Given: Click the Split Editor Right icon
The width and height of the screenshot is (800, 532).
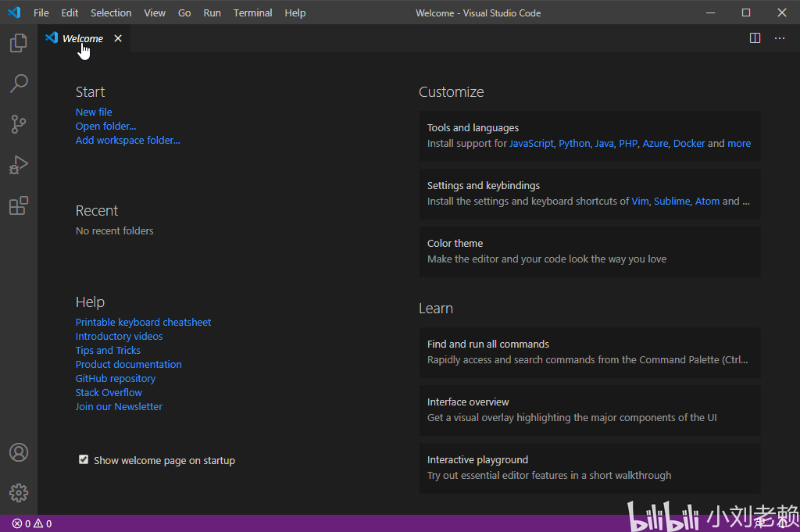Looking at the screenshot, I should click(x=755, y=38).
